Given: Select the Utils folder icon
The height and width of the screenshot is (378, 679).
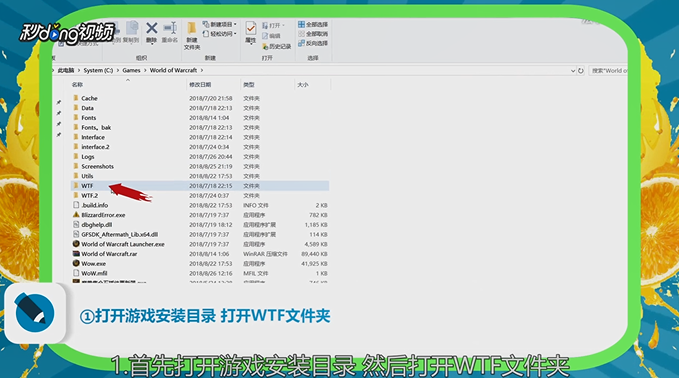Looking at the screenshot, I should click(76, 176).
